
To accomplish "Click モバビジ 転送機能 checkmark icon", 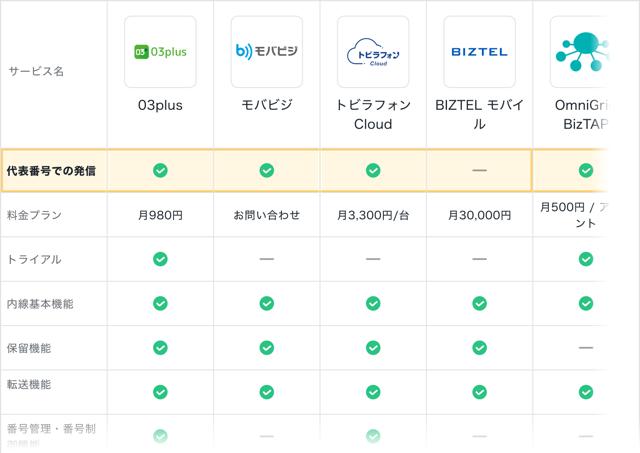I will pos(266,391).
